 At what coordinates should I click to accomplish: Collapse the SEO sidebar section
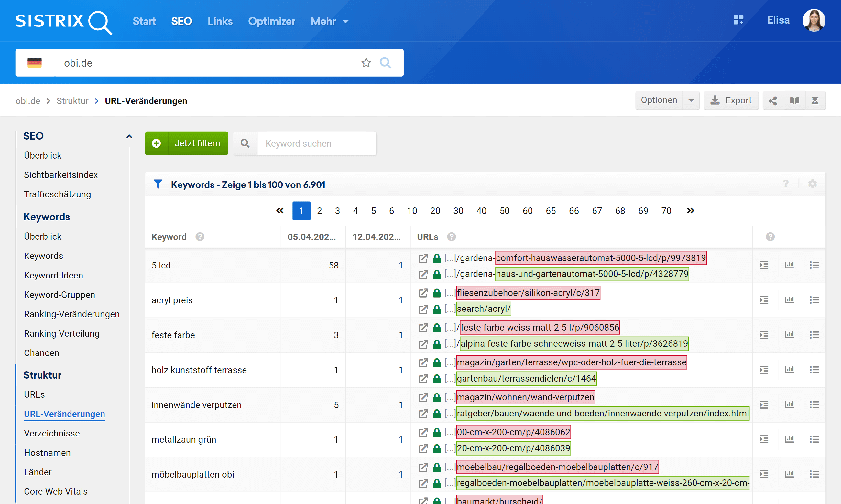coord(129,136)
